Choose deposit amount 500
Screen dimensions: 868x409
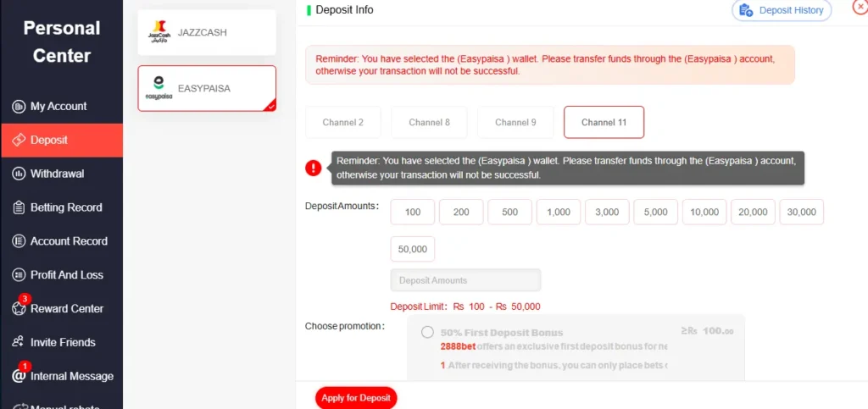tap(509, 213)
